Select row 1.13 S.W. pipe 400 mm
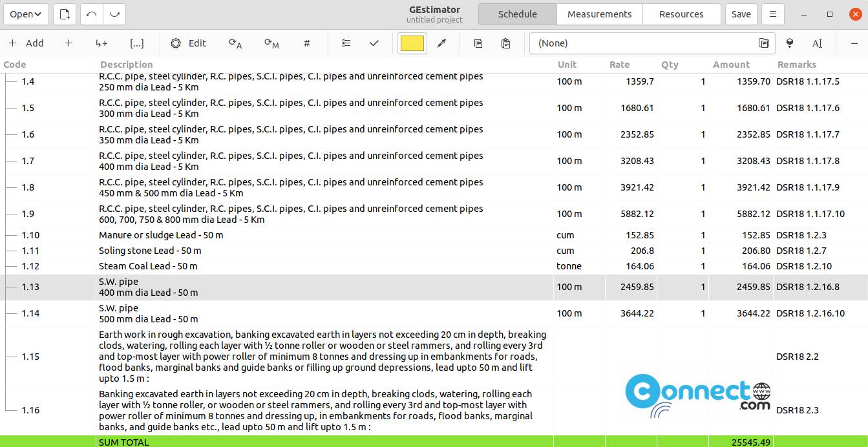The height and width of the screenshot is (447, 868). pos(323,287)
